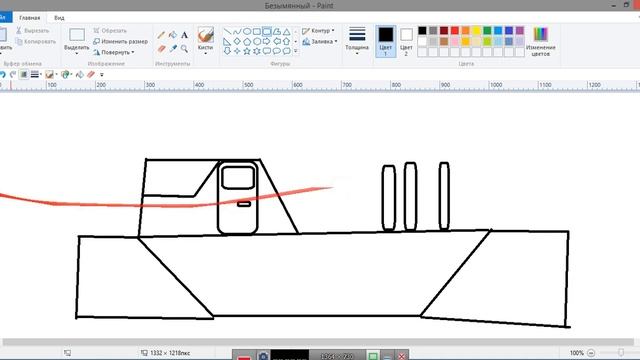Click the Кисти brush button
640x360 pixels.
coord(205,37)
